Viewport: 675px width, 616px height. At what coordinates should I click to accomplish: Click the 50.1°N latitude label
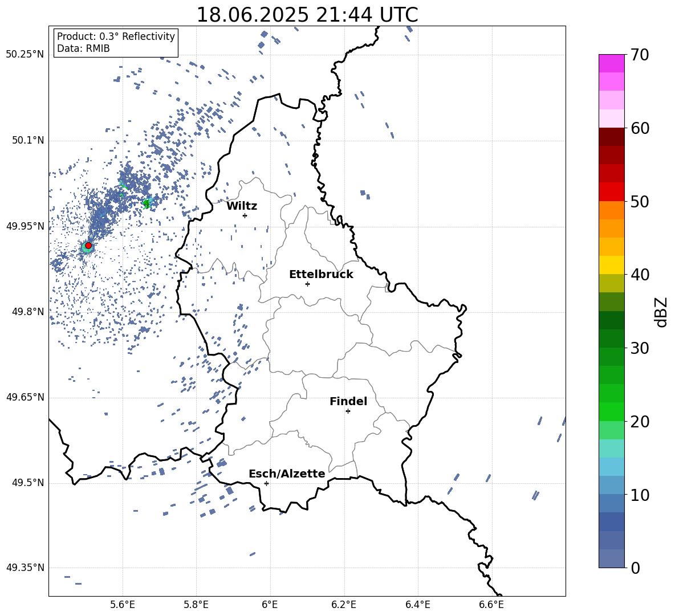click(28, 140)
